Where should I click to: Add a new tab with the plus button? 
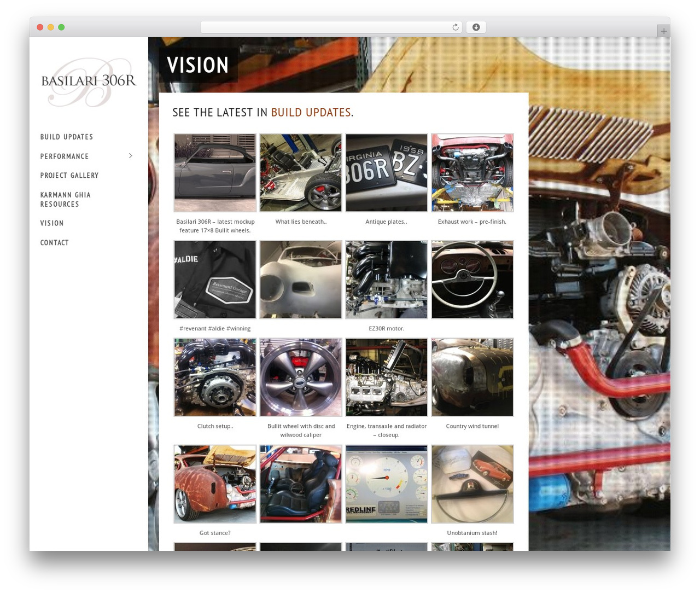point(663,31)
